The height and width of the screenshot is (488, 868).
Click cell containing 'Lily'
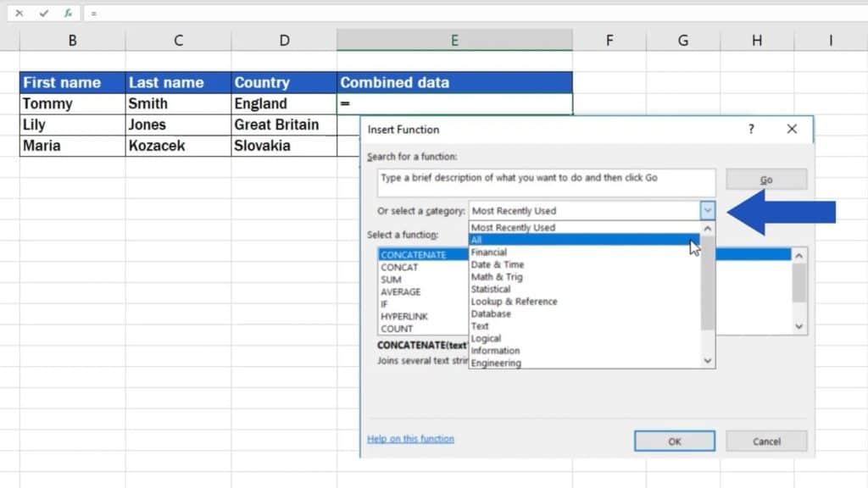point(73,125)
